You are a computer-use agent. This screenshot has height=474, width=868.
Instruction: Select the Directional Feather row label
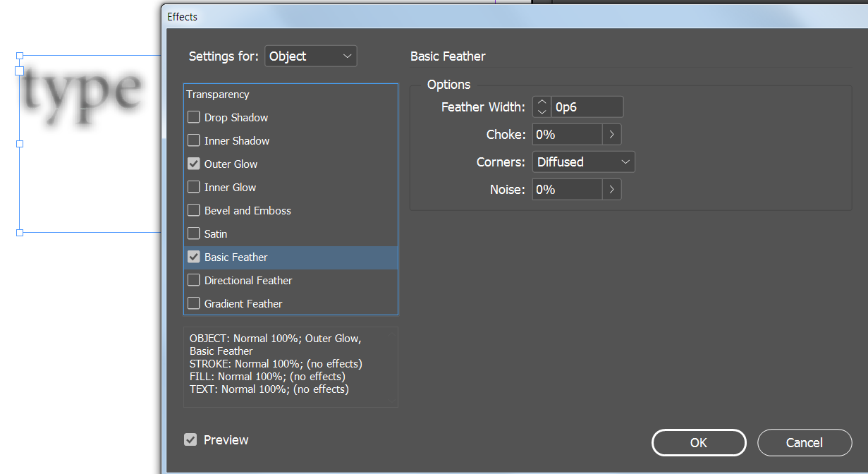249,280
